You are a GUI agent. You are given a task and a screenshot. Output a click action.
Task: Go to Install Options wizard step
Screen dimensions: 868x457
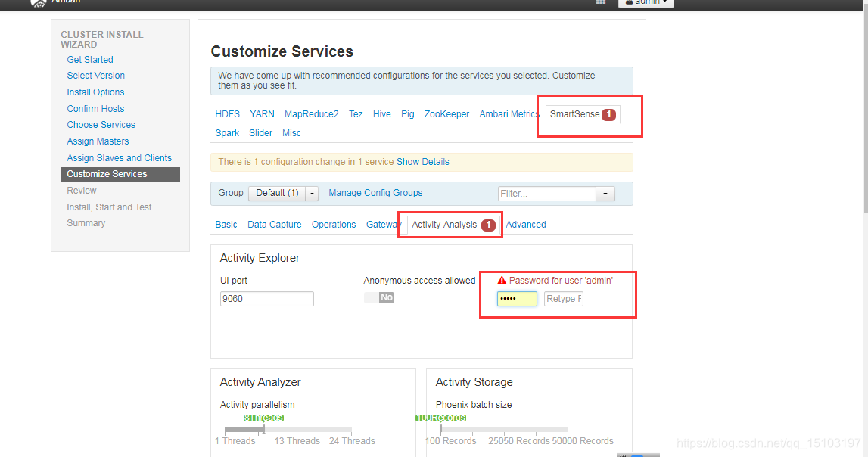pyautogui.click(x=96, y=92)
